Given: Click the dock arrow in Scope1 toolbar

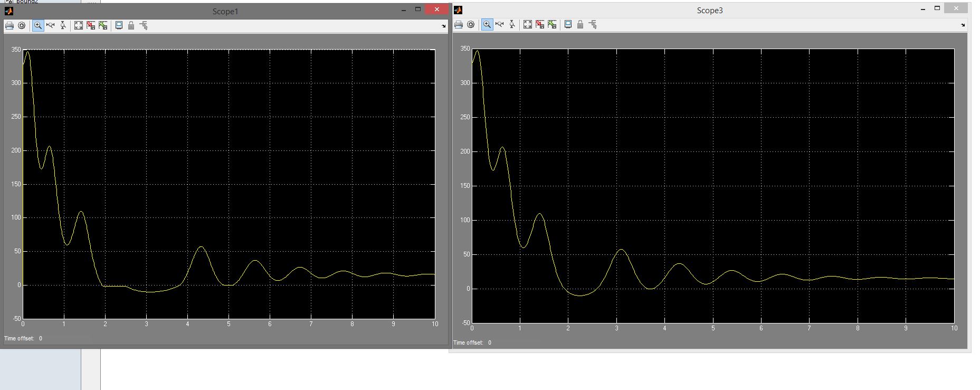Looking at the screenshot, I should coord(443,26).
